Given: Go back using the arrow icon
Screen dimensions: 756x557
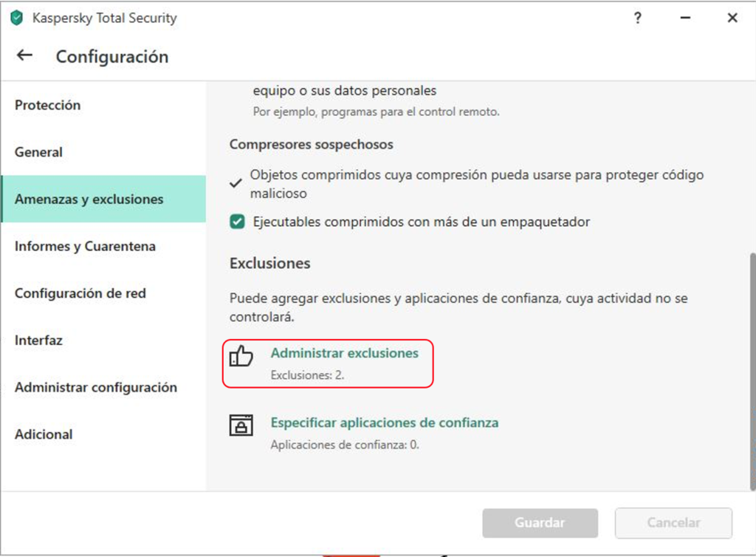Looking at the screenshot, I should (25, 56).
